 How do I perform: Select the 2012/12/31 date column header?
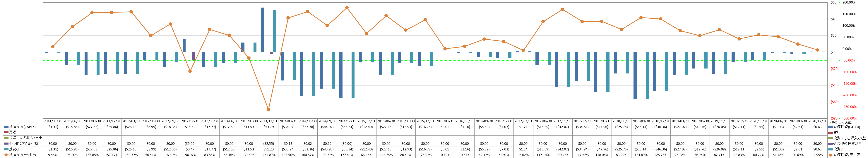coord(190,121)
